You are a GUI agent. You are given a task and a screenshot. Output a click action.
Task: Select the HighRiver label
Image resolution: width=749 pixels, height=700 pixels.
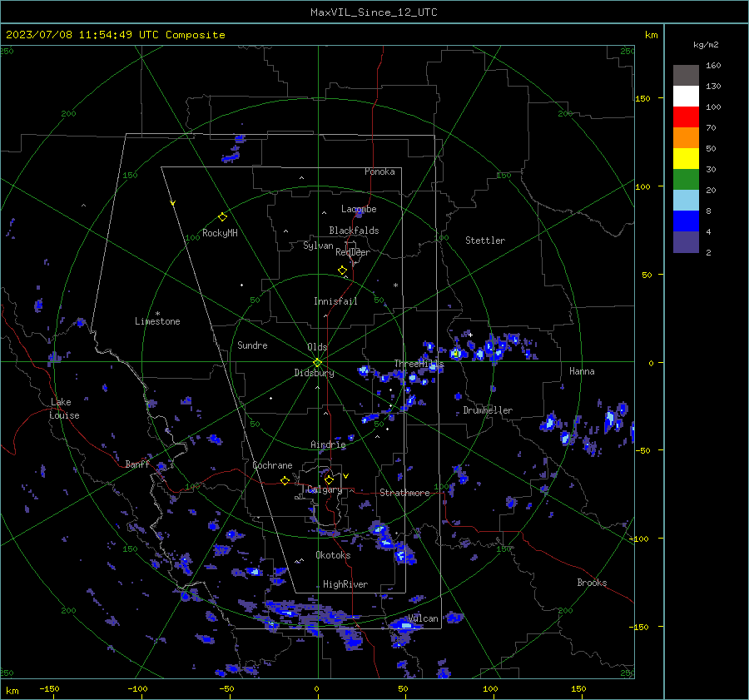(345, 584)
